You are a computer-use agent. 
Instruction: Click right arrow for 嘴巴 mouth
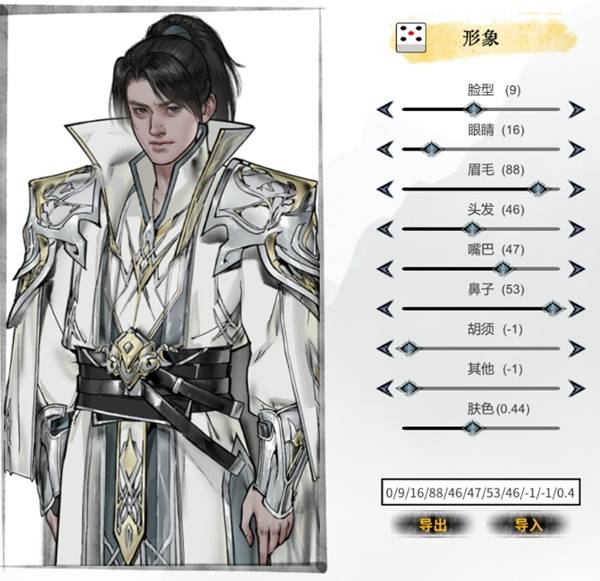click(x=576, y=269)
